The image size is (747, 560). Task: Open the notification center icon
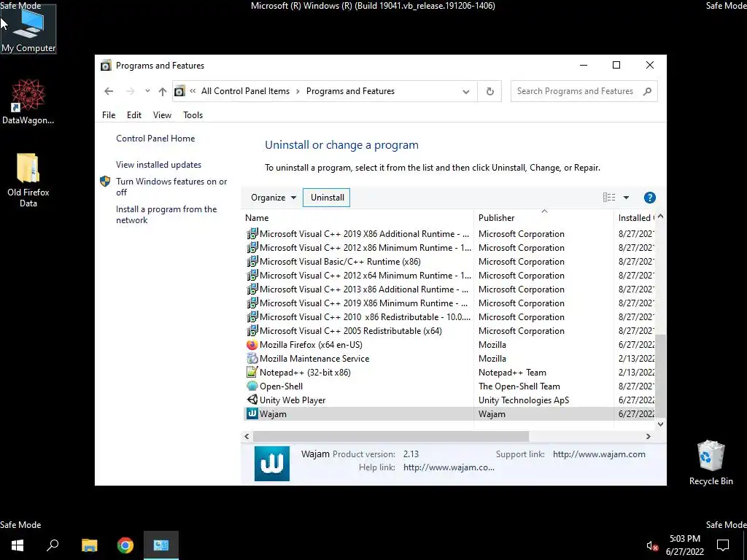click(x=723, y=545)
